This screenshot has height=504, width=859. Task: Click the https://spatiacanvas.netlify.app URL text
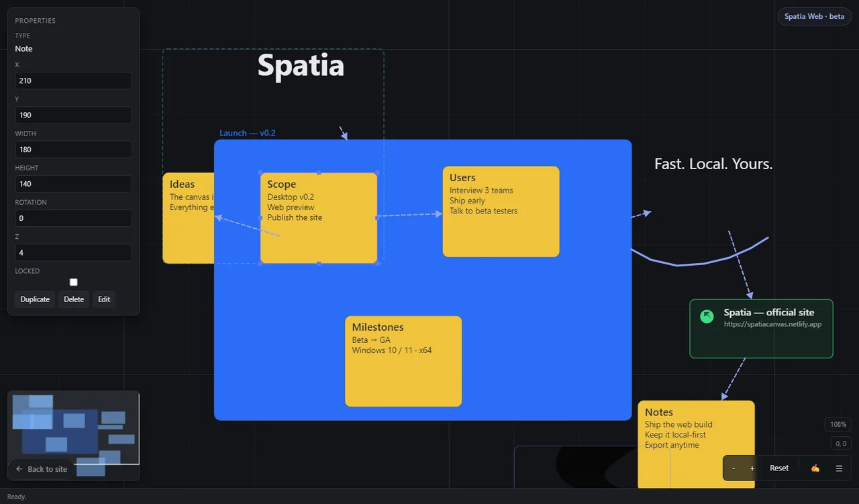coord(772,324)
